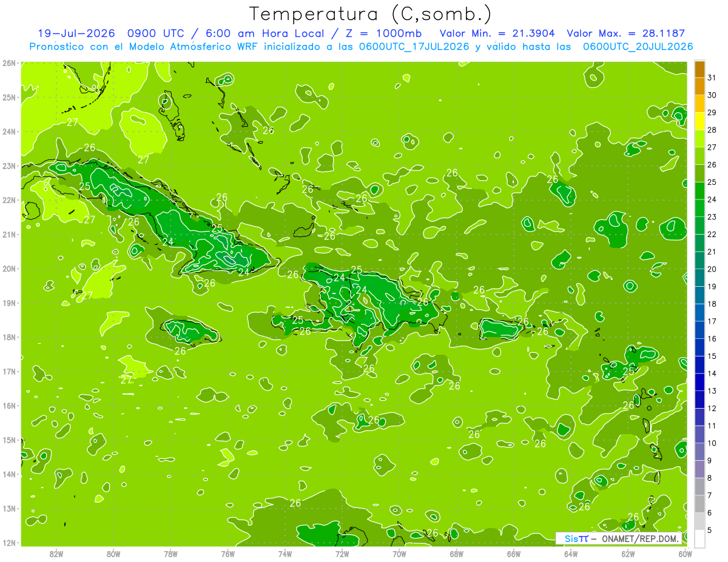Click 'Valor Min. = 21.3904' readout

click(497, 33)
